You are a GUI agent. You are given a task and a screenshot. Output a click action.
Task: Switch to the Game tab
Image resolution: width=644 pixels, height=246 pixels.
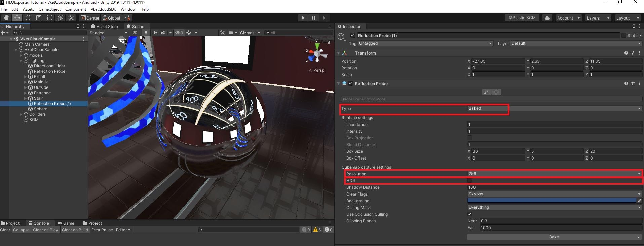pos(66,223)
